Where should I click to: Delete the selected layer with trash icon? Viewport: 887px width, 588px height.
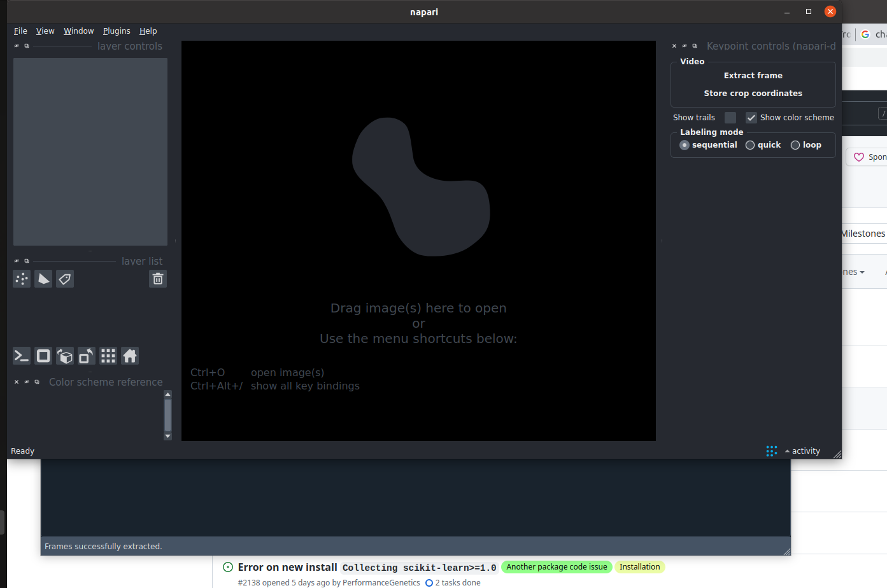click(x=157, y=279)
